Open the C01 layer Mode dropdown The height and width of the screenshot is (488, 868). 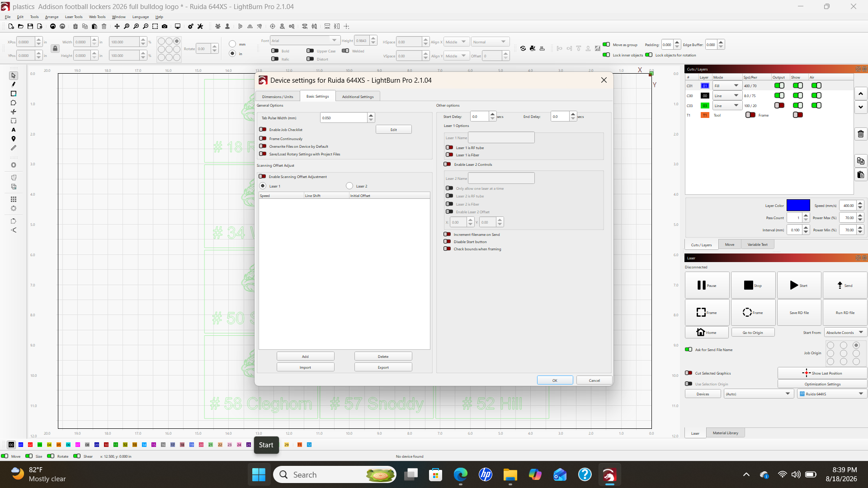(x=727, y=86)
